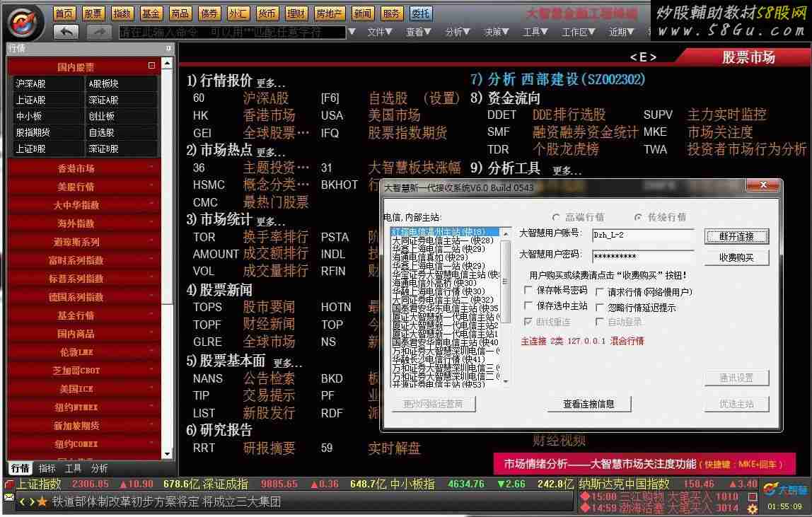Open the 股票 toolbar button
812x517 pixels.
93,13
